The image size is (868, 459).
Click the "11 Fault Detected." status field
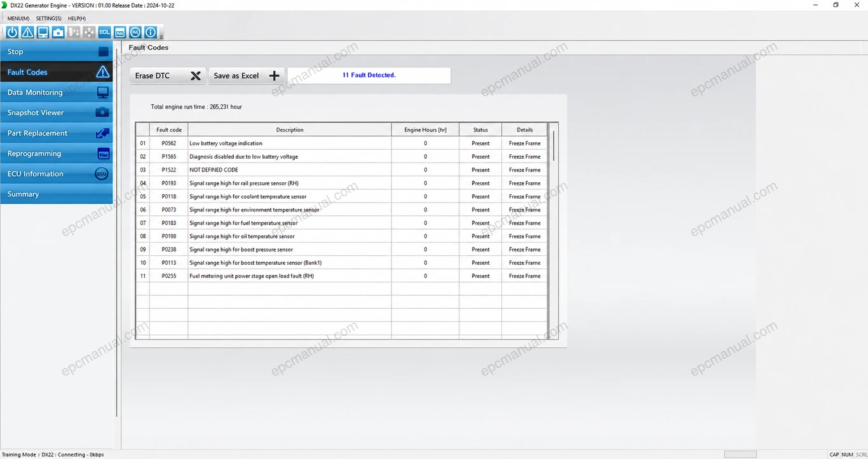(x=369, y=76)
